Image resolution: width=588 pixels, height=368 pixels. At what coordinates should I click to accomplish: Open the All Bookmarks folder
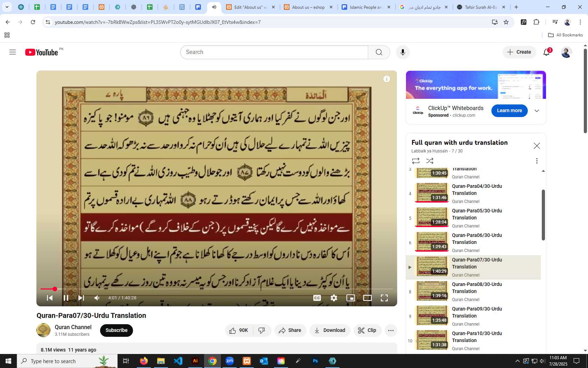[x=565, y=35]
